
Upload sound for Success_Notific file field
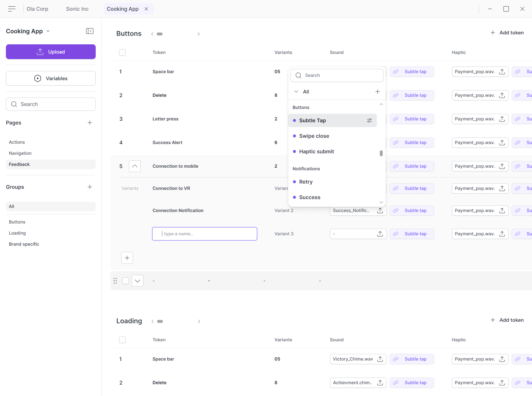(x=380, y=211)
